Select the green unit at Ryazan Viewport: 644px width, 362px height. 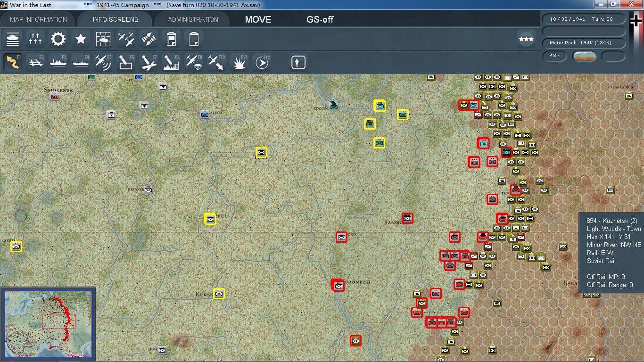pos(334,107)
